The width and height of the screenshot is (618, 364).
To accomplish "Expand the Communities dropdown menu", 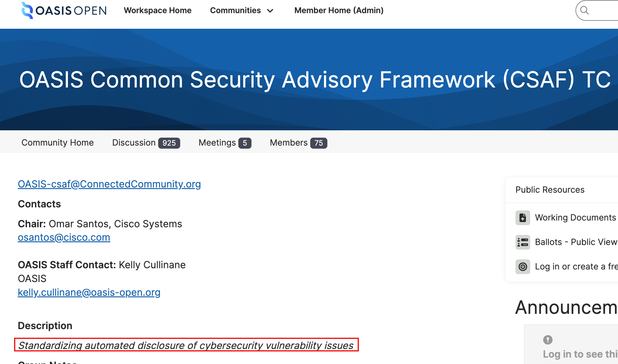I will pos(242,10).
